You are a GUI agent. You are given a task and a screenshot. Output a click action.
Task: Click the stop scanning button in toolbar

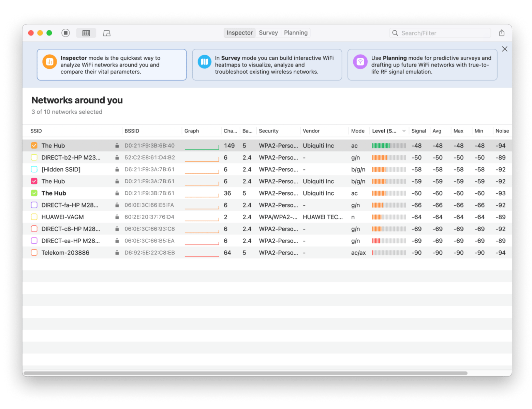coord(65,33)
